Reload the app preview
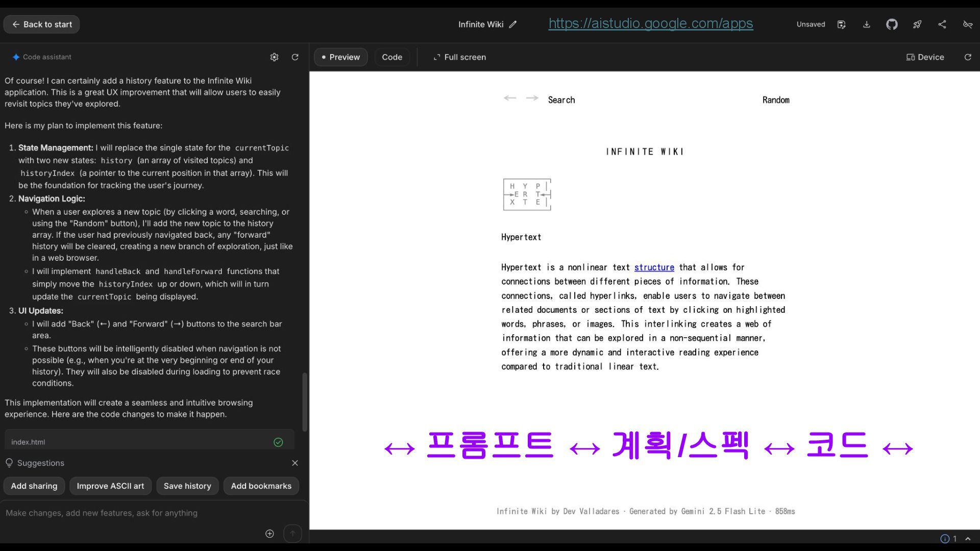The height and width of the screenshot is (551, 980). coord(967,57)
